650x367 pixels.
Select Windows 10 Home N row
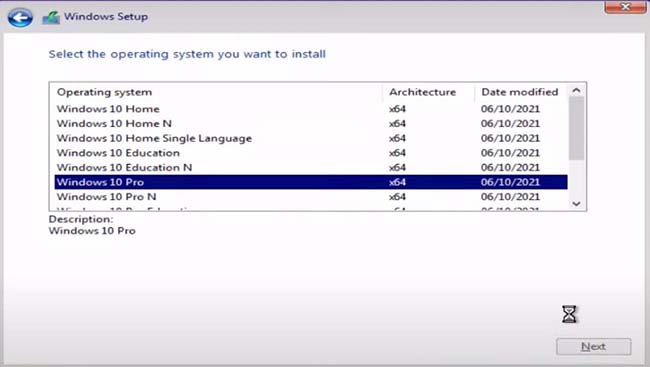coord(311,124)
